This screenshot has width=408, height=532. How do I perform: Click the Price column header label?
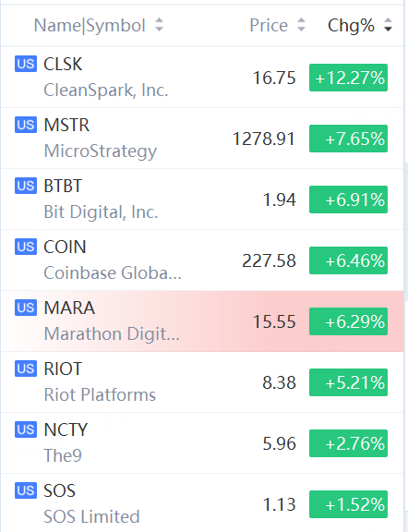(269, 26)
